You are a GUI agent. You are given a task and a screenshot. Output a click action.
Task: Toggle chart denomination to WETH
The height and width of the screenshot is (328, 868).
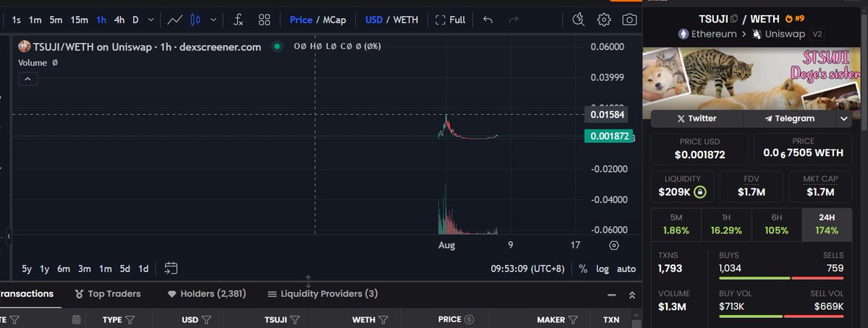coord(406,20)
